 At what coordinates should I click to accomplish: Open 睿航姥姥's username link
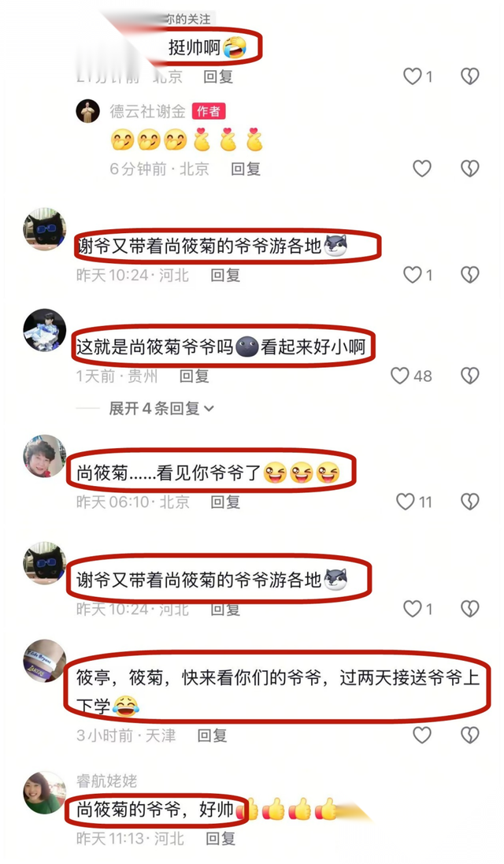pos(107,781)
